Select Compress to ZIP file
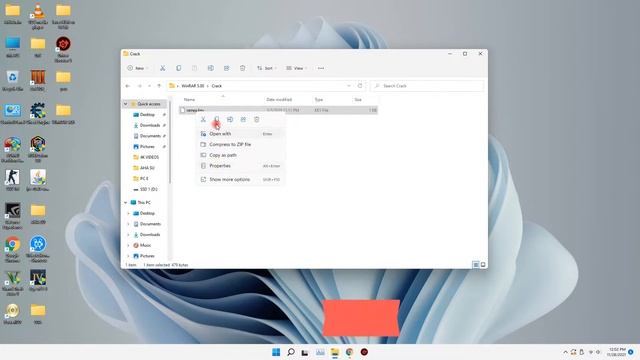 point(240,144)
